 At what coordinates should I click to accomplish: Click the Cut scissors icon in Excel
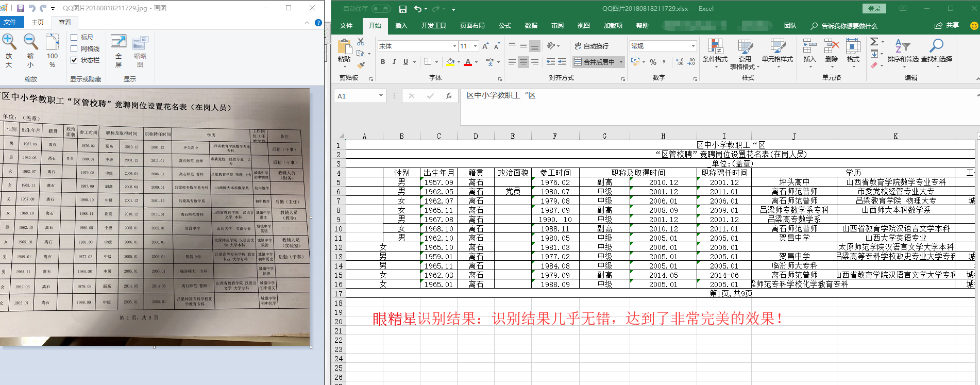(x=361, y=42)
